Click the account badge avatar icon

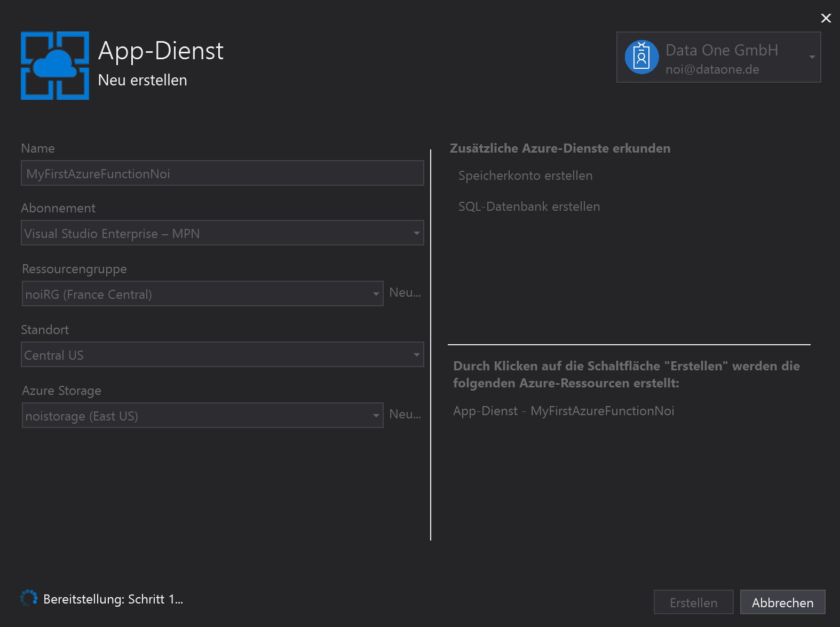pos(641,57)
